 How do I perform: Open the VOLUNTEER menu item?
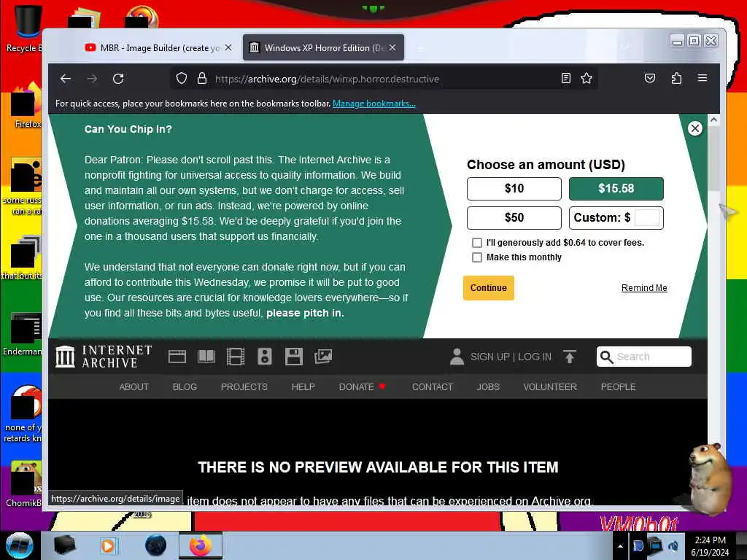tap(550, 386)
